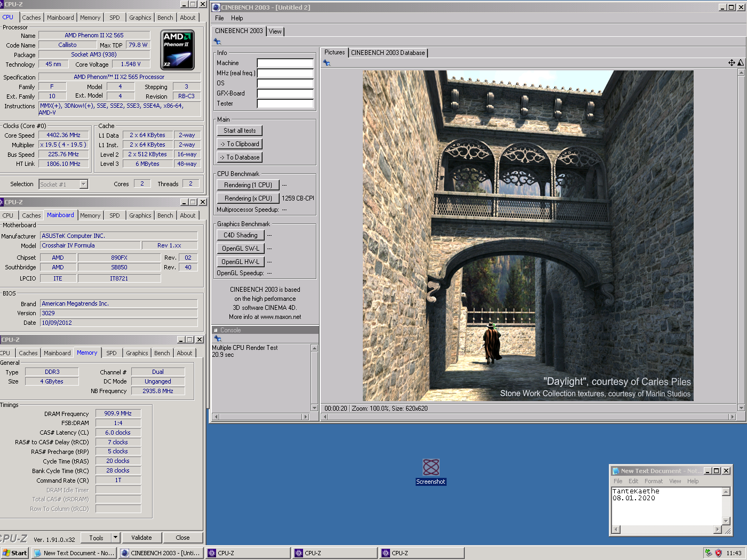Select the Screenshot desktop icon

pos(431,472)
